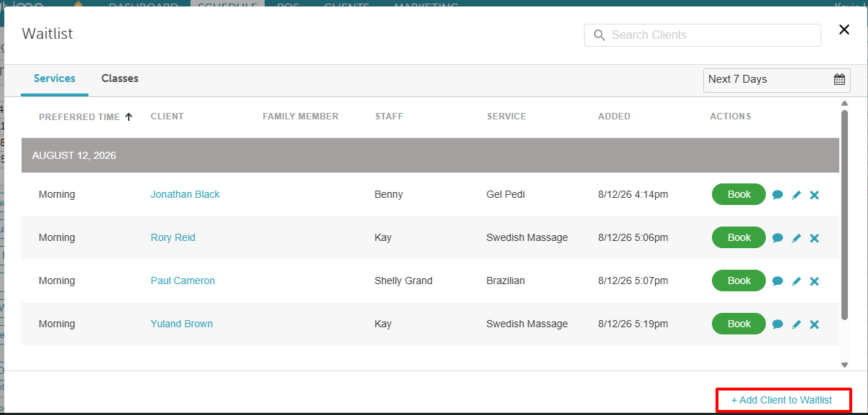Edit Yuland Brown's waitlist entry
Viewport: 868px width, 415px height.
(x=796, y=324)
